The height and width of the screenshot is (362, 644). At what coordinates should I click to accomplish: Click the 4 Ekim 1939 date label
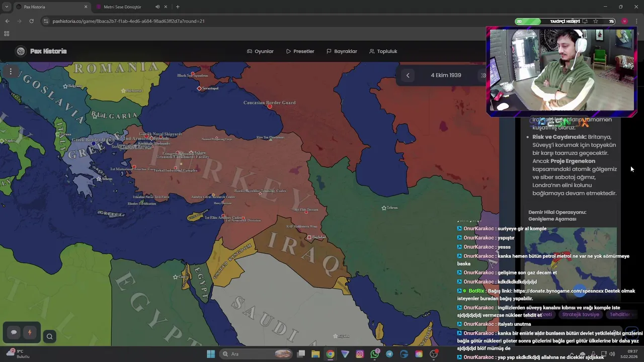tap(446, 75)
